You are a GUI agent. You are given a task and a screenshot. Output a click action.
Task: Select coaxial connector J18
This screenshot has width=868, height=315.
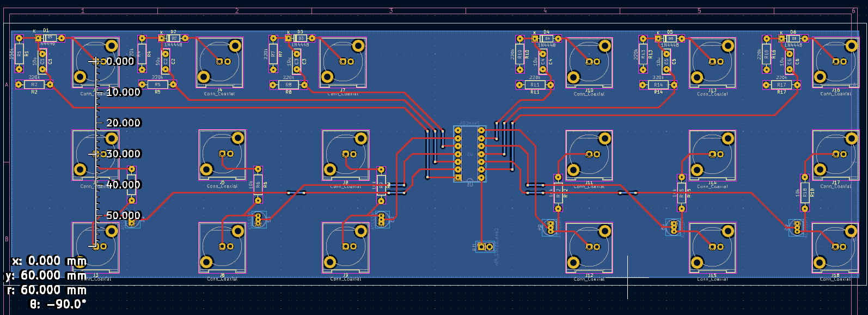836,247
